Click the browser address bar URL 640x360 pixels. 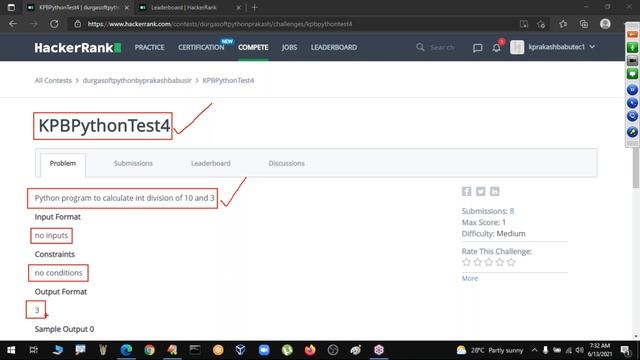pyautogui.click(x=220, y=24)
